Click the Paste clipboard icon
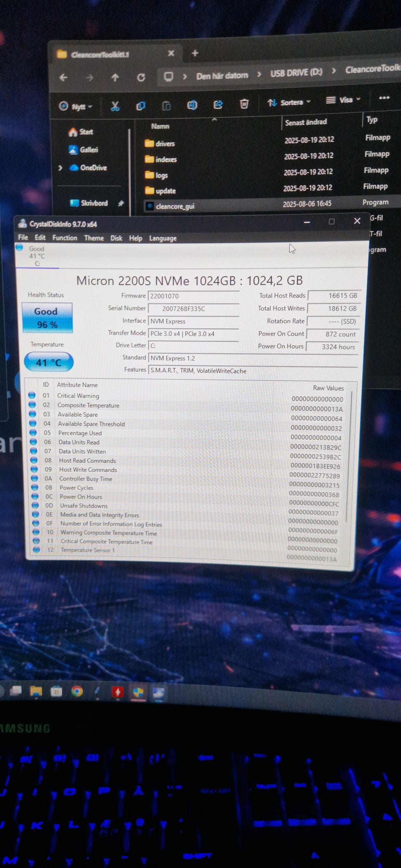 pos(167,106)
